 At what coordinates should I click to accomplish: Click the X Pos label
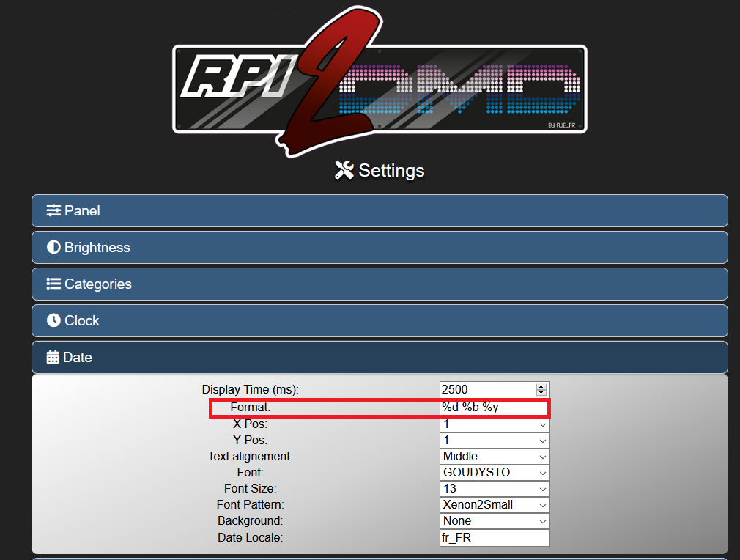coord(250,424)
